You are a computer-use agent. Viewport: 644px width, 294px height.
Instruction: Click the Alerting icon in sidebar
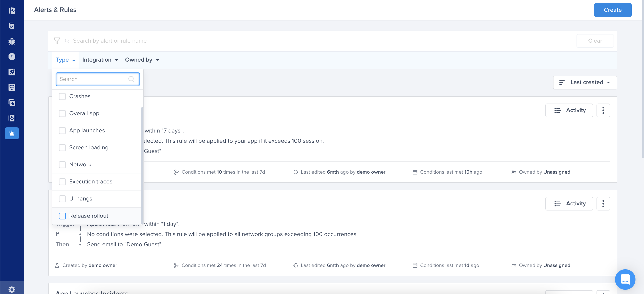tap(12, 133)
